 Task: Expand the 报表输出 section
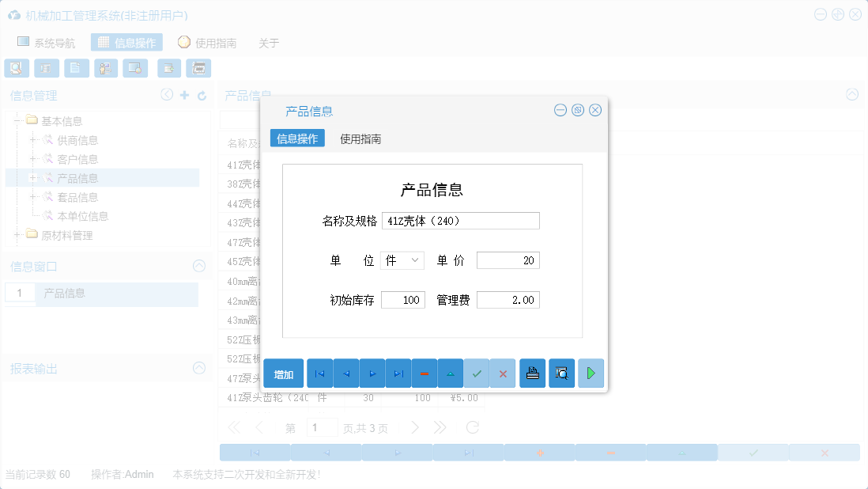(x=199, y=368)
